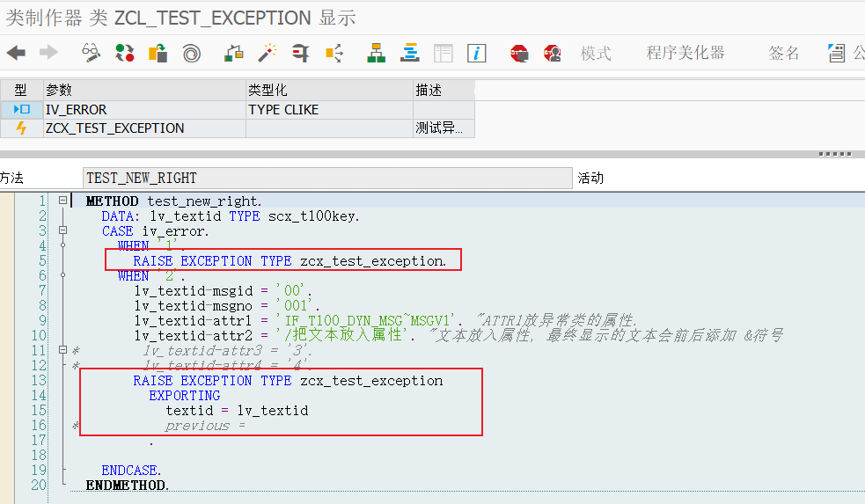Click the exception lightning icon row
The height and width of the screenshot is (504, 865).
point(21,128)
